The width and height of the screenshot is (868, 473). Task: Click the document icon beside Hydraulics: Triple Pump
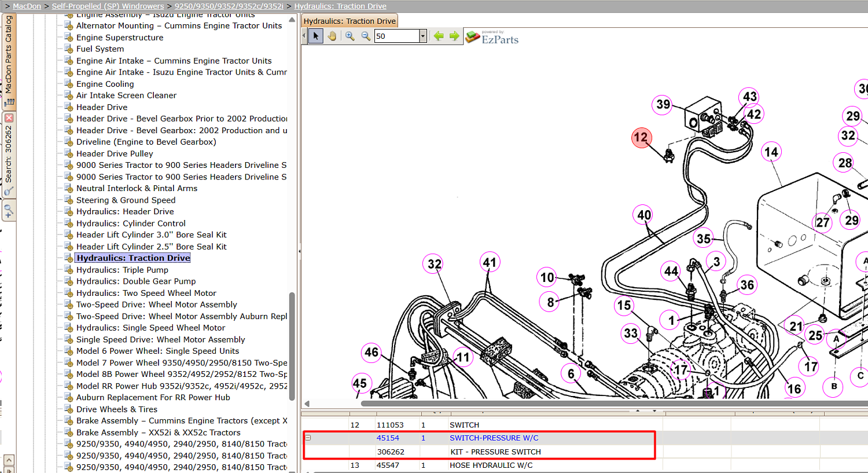coord(68,269)
